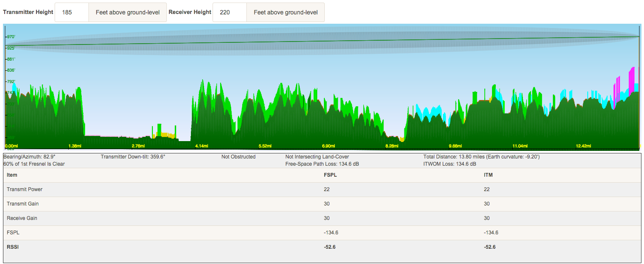644x264 pixels.
Task: Select the 1.38mi distance marker on chart
Action: [x=75, y=146]
